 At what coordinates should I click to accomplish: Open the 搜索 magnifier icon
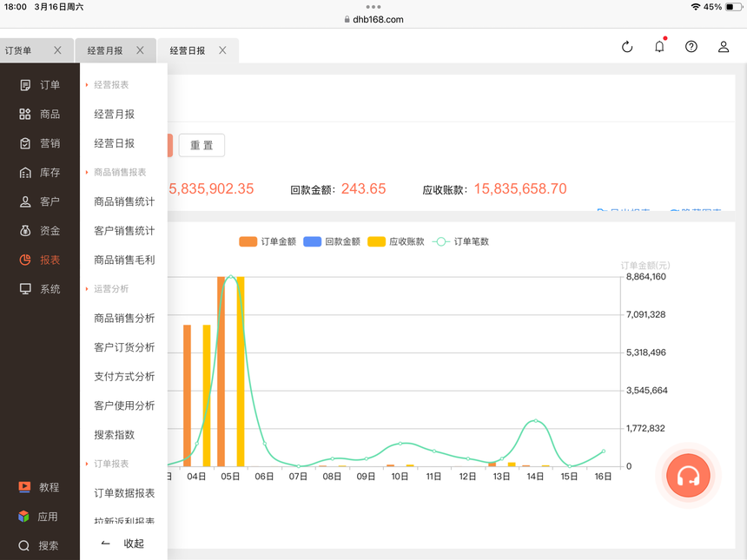pyautogui.click(x=23, y=546)
